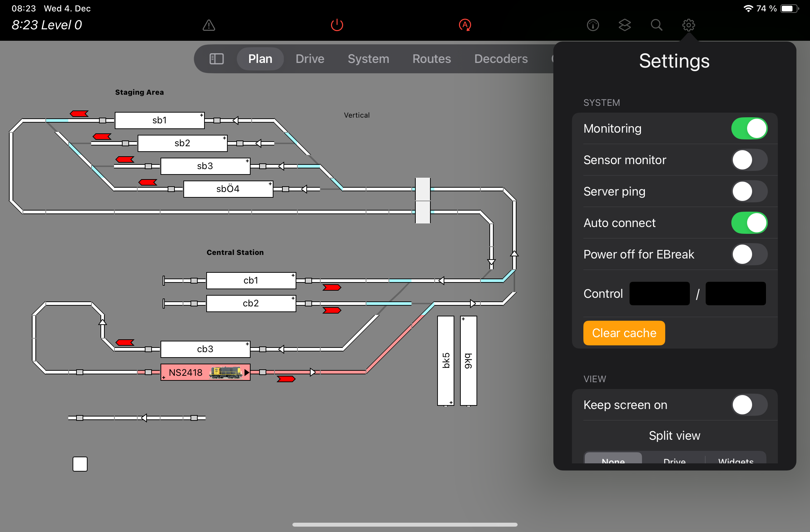Disable the Monitoring switch
The image size is (810, 532).
(x=749, y=128)
